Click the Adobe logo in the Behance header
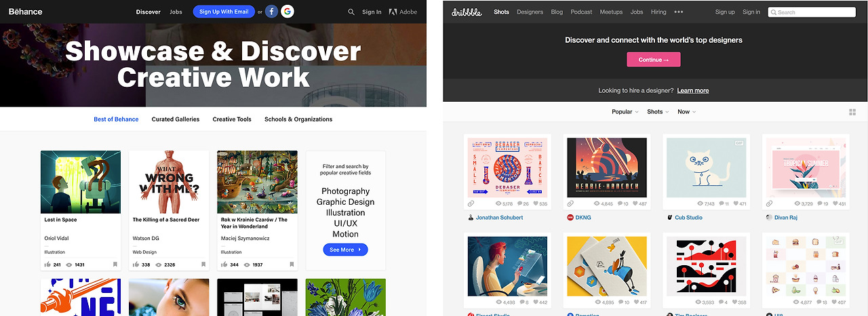 403,12
